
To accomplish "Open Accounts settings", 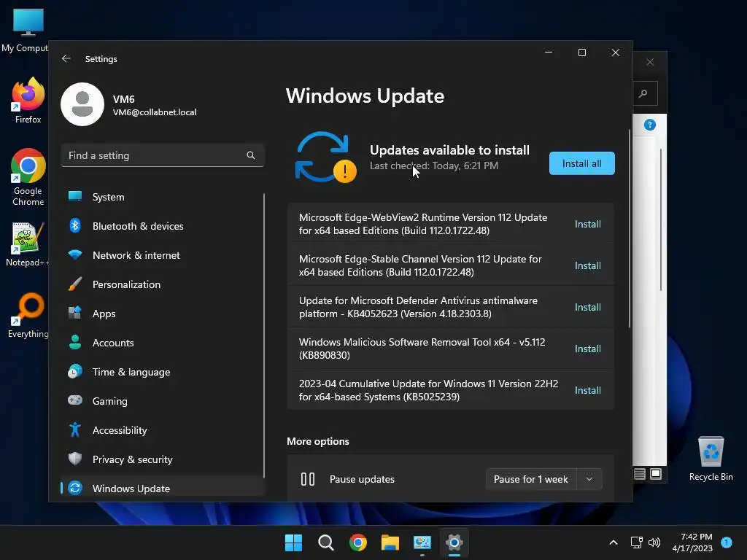I will pos(163,343).
